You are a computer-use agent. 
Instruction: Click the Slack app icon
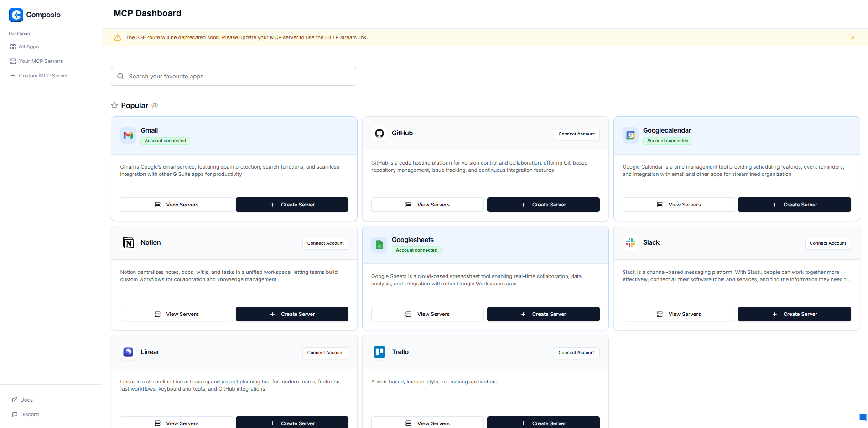[630, 243]
